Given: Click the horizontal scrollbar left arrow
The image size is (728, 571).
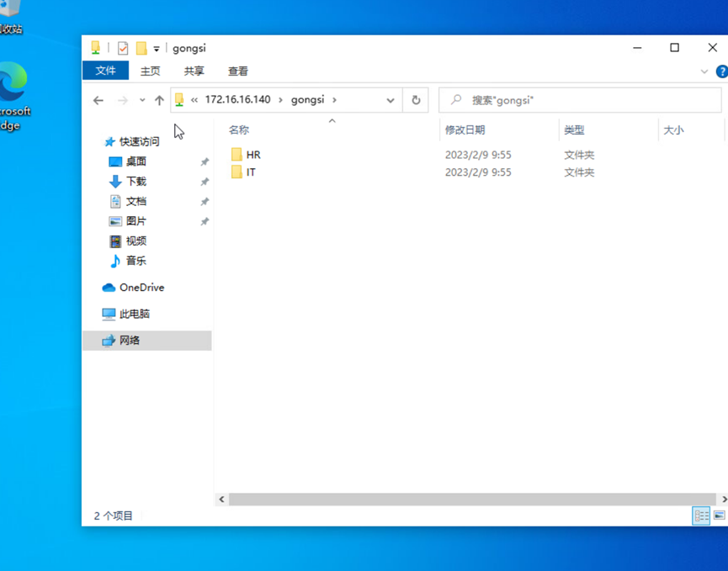Looking at the screenshot, I should click(221, 500).
